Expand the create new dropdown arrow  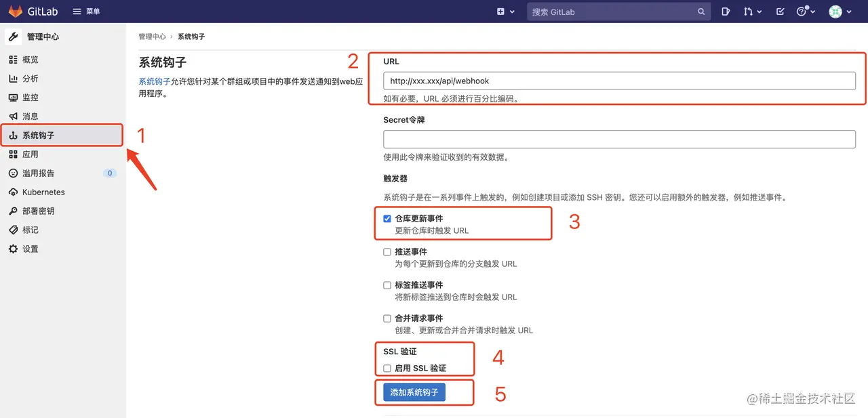(x=512, y=12)
